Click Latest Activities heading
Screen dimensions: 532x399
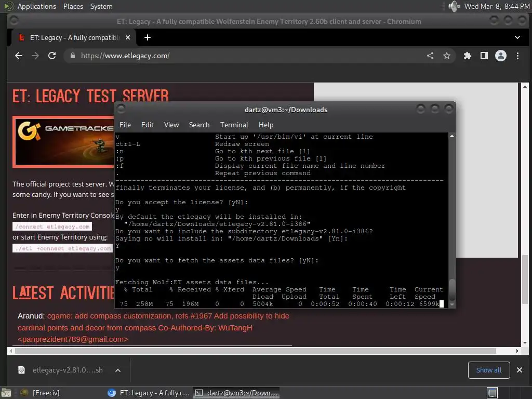[63, 293]
